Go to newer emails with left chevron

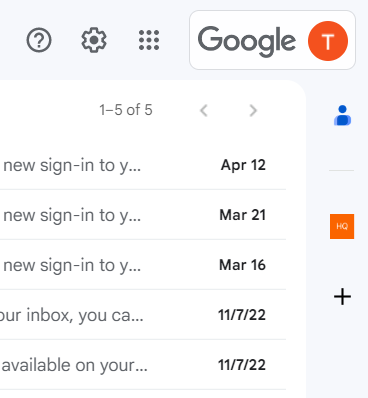[204, 110]
